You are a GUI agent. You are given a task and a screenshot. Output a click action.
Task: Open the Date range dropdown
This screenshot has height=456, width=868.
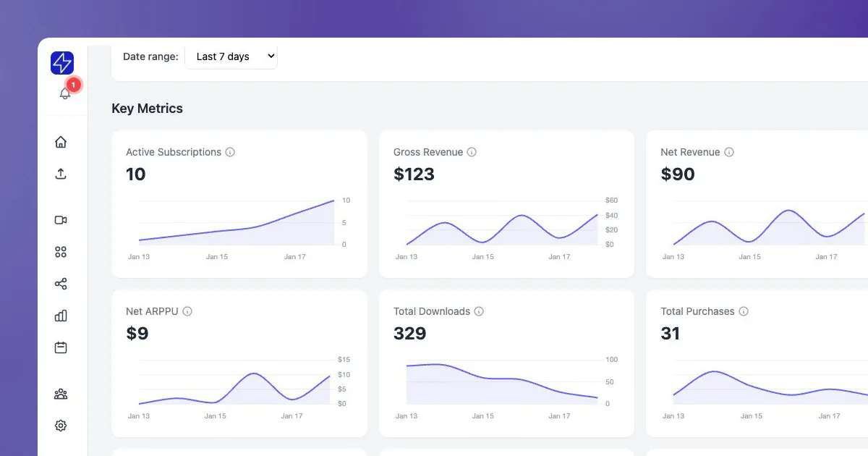(231, 56)
